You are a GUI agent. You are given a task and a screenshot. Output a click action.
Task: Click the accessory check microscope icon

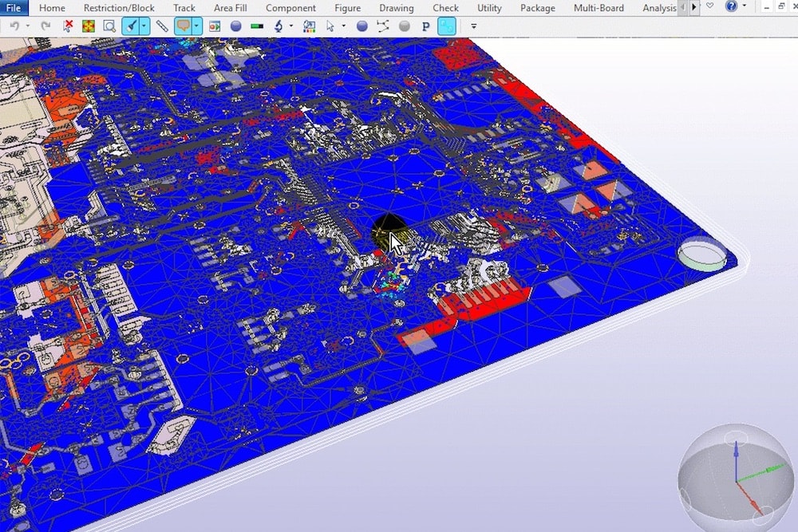click(x=279, y=26)
